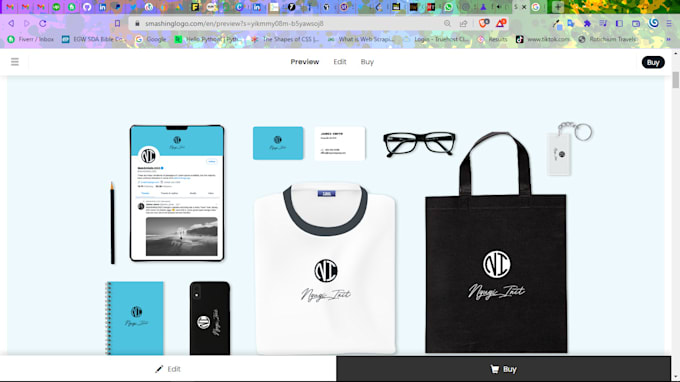This screenshot has height=382, width=680.
Task: Open the browser main menu icon
Action: click(669, 24)
